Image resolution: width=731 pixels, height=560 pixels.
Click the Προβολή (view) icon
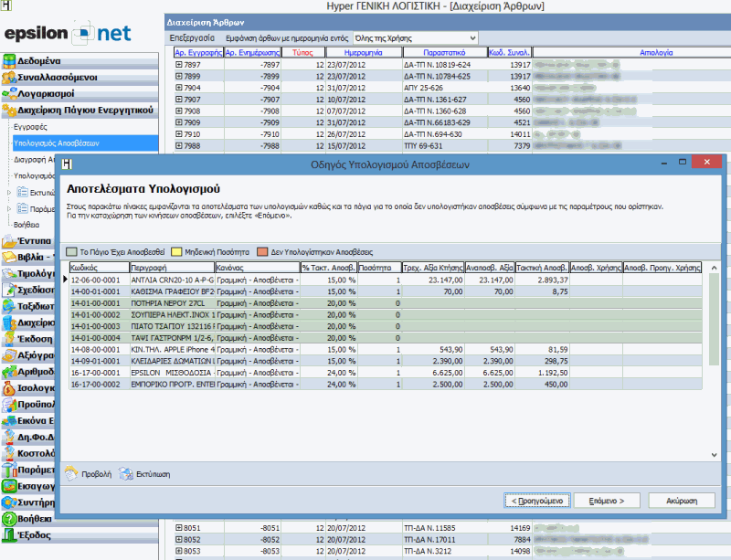[71, 474]
